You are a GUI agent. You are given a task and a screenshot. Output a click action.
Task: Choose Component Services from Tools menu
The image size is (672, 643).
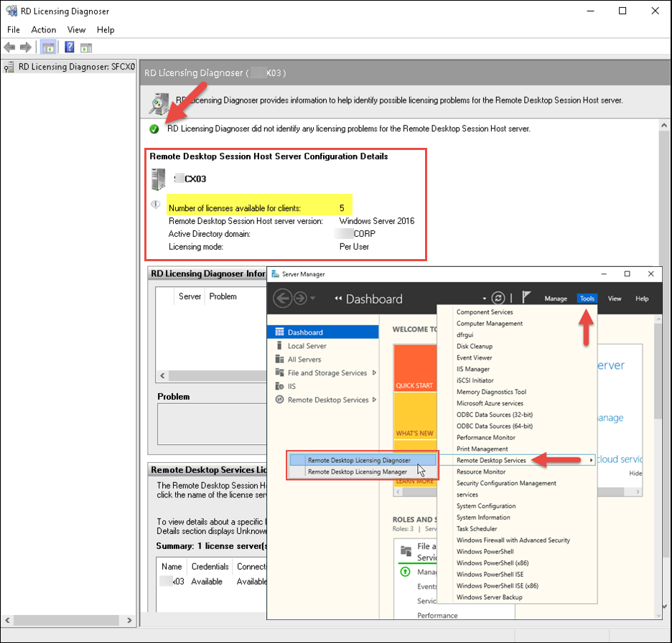485,312
